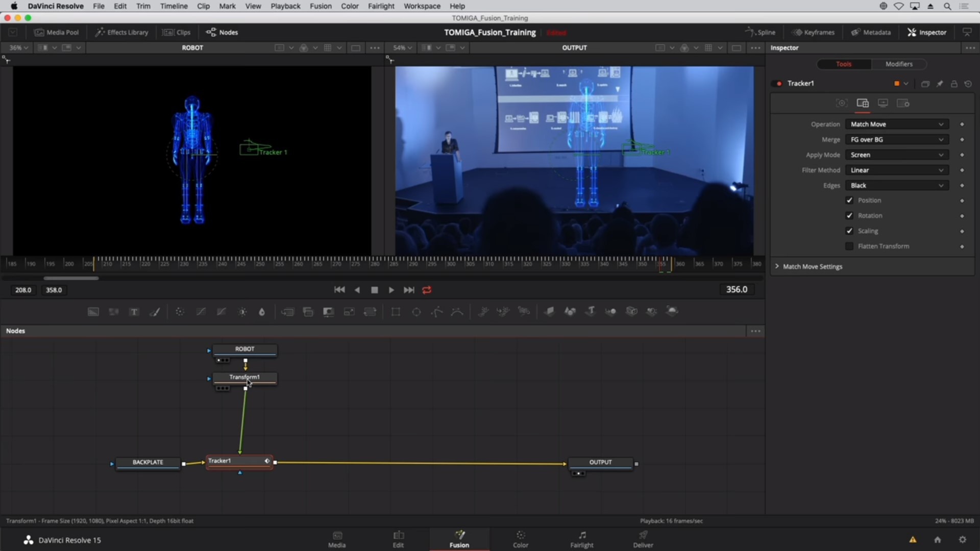Switch to the Modifiers tab
The height and width of the screenshot is (551, 980).
(x=898, y=64)
